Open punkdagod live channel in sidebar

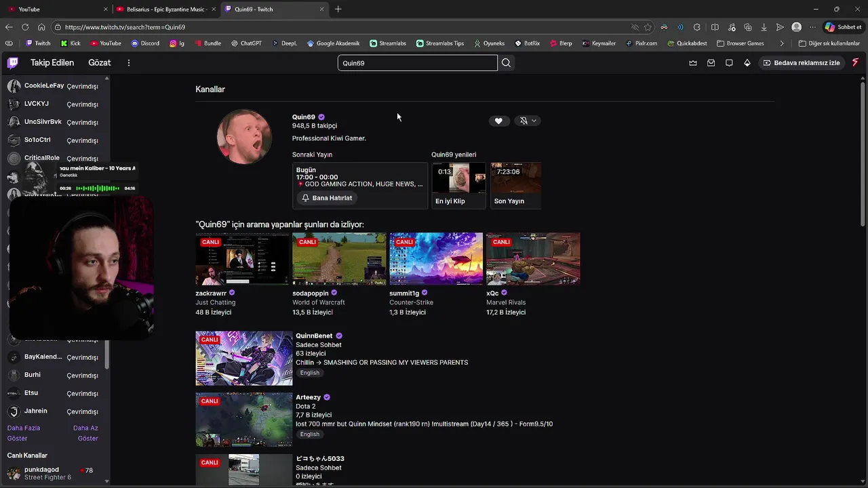point(54,473)
